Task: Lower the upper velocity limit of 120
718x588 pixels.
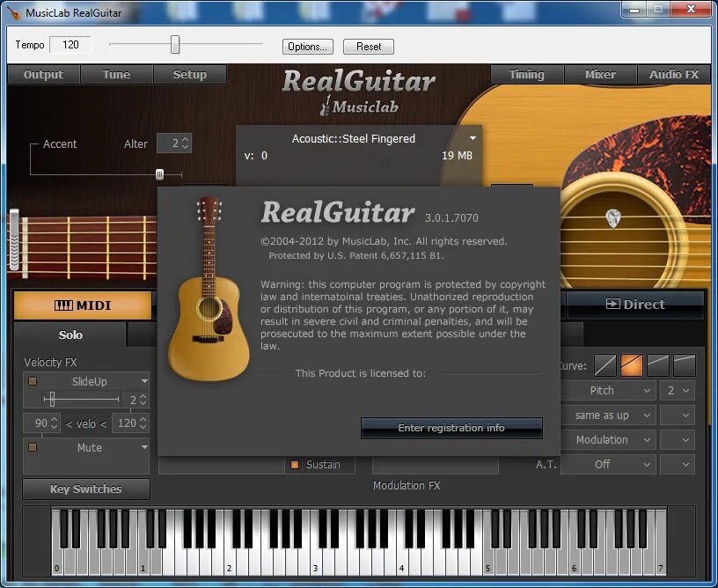Action: tap(143, 426)
